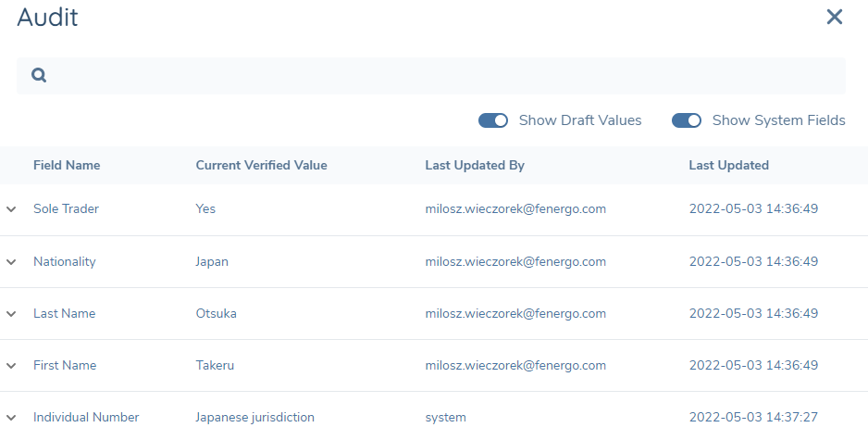
Task: Toggle Show Draft Values switch
Action: (x=493, y=120)
